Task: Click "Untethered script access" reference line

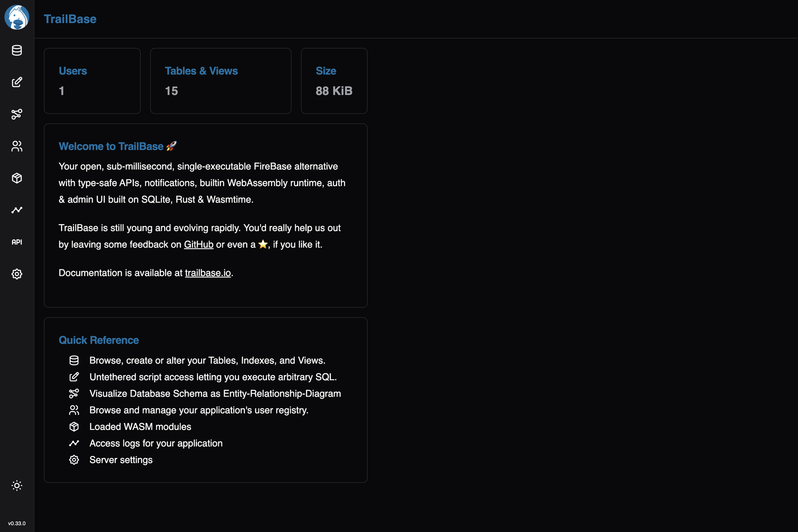Action: [213, 377]
